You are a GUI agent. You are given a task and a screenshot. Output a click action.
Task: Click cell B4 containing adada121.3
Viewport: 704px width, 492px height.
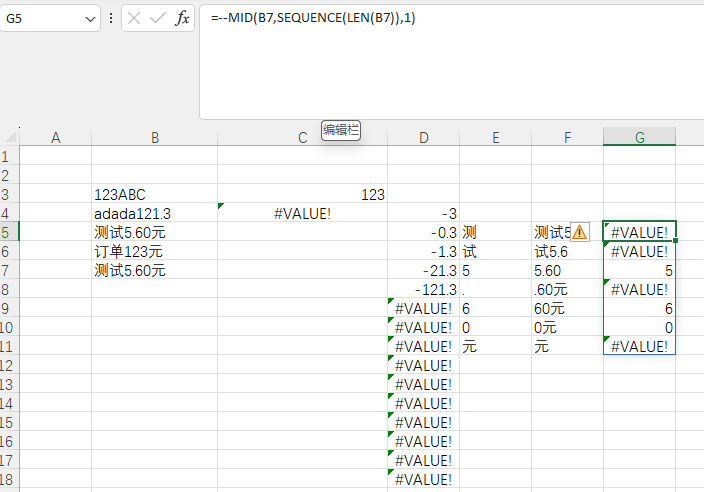[x=154, y=213]
